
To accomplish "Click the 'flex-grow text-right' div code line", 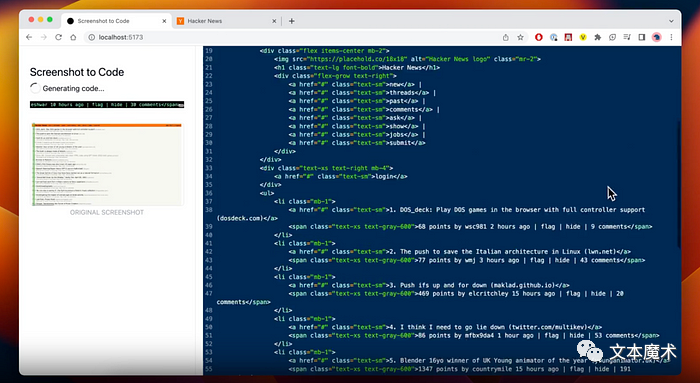I will coord(335,76).
